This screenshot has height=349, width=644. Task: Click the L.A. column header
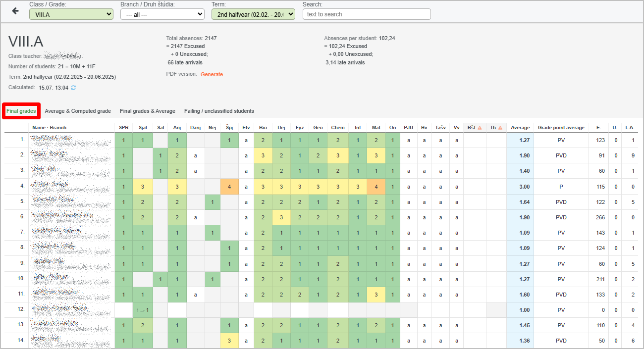(630, 128)
